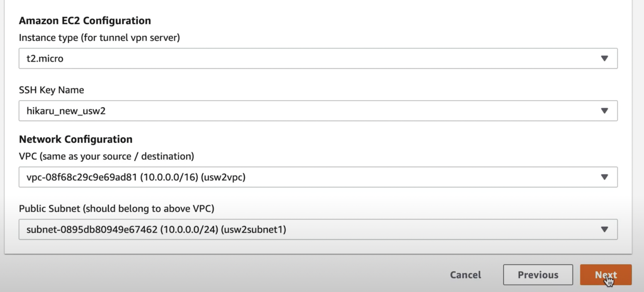This screenshot has width=644, height=292.
Task: Click the 'SSH Key Name' field label
Action: point(52,90)
